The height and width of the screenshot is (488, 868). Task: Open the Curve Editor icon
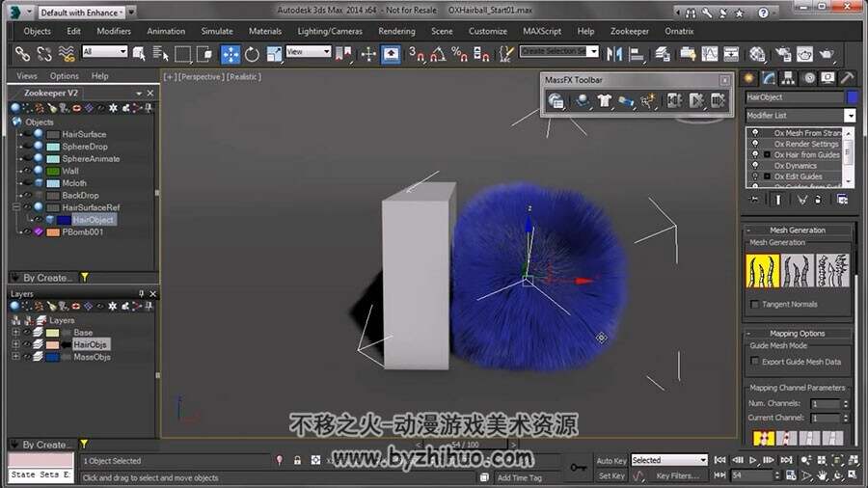(x=710, y=54)
